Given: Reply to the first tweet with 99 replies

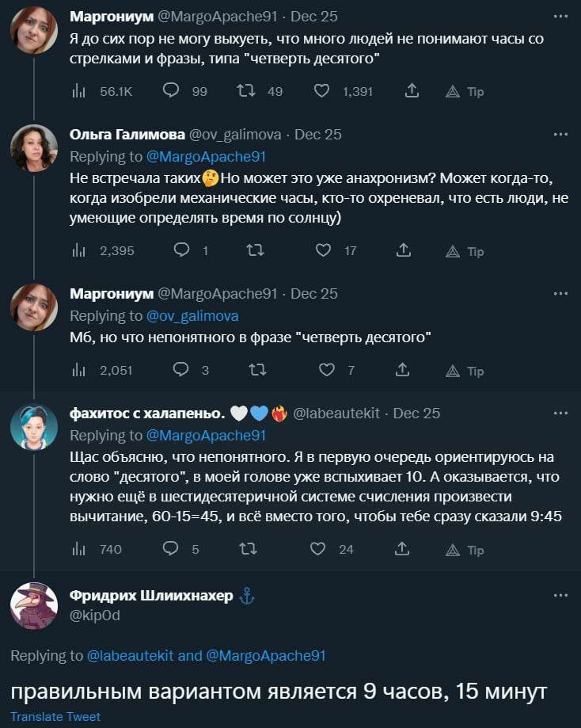Looking at the screenshot, I should [171, 91].
